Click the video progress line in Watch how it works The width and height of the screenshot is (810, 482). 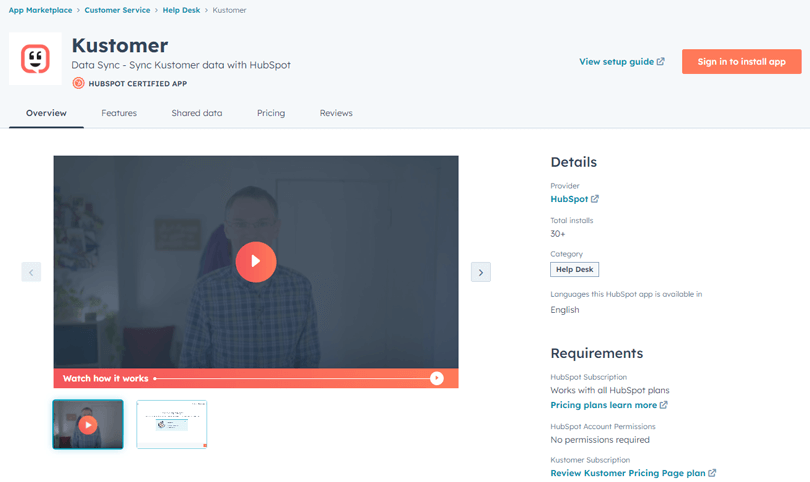click(x=292, y=378)
